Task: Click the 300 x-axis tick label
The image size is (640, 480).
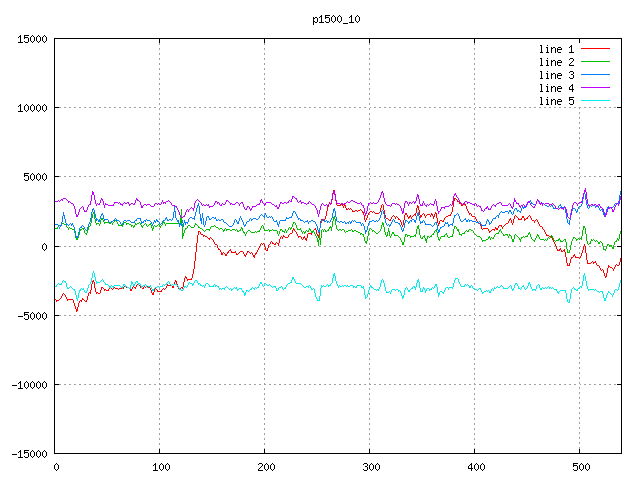Action: 370,467
